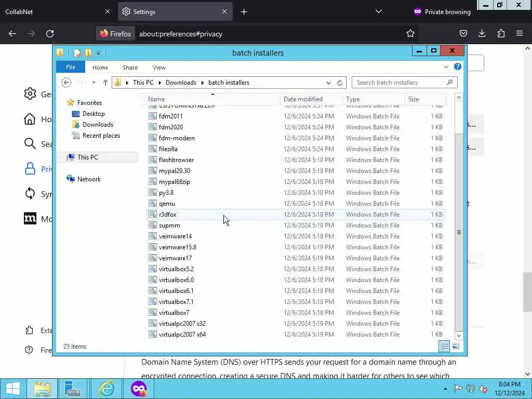
Task: Click the batch file icon beside py3.8
Action: click(153, 193)
